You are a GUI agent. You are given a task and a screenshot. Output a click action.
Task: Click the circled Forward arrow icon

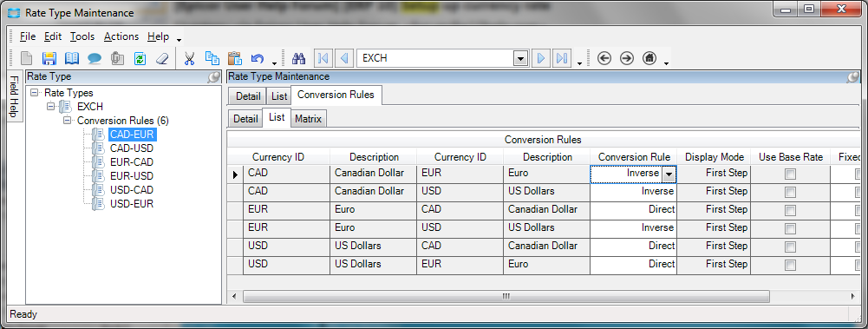[x=627, y=58]
